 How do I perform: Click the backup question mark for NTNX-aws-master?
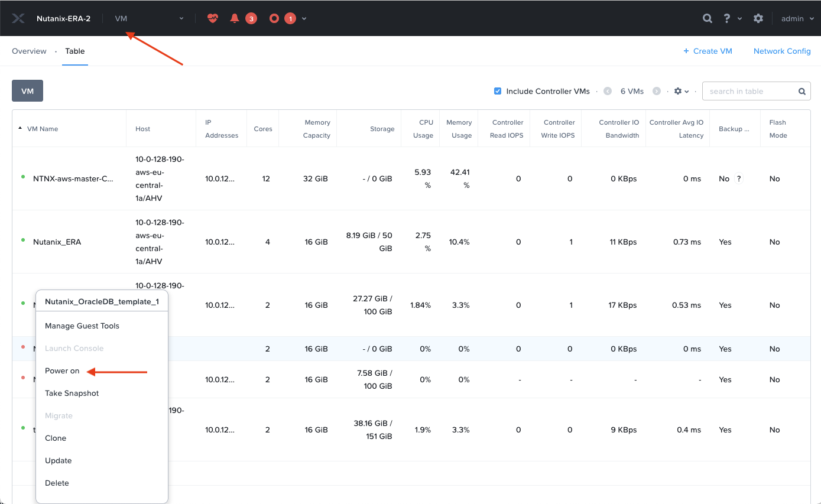click(739, 178)
